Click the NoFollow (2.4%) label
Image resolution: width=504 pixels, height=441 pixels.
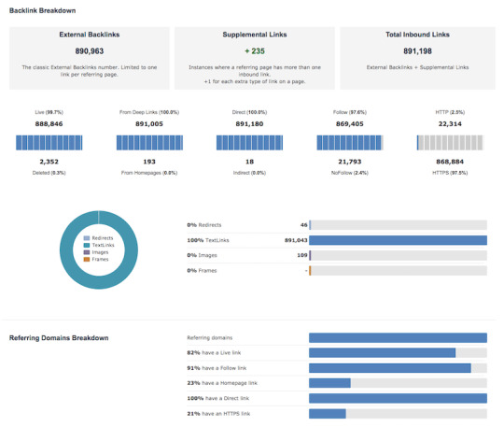(x=350, y=173)
